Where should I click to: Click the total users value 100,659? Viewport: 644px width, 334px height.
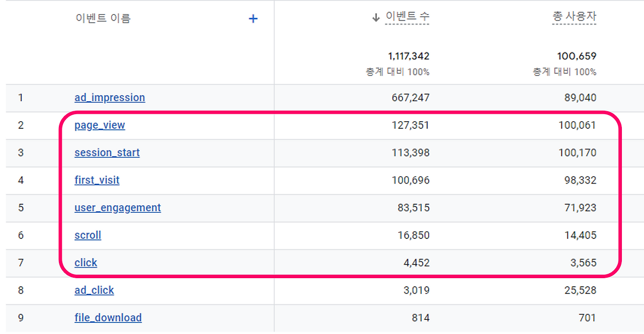tap(576, 56)
